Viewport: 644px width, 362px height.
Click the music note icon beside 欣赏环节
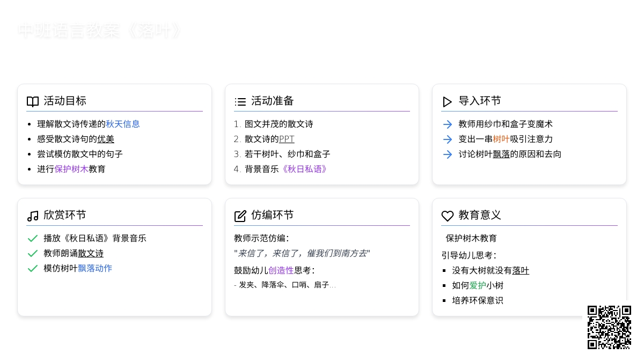tap(33, 216)
